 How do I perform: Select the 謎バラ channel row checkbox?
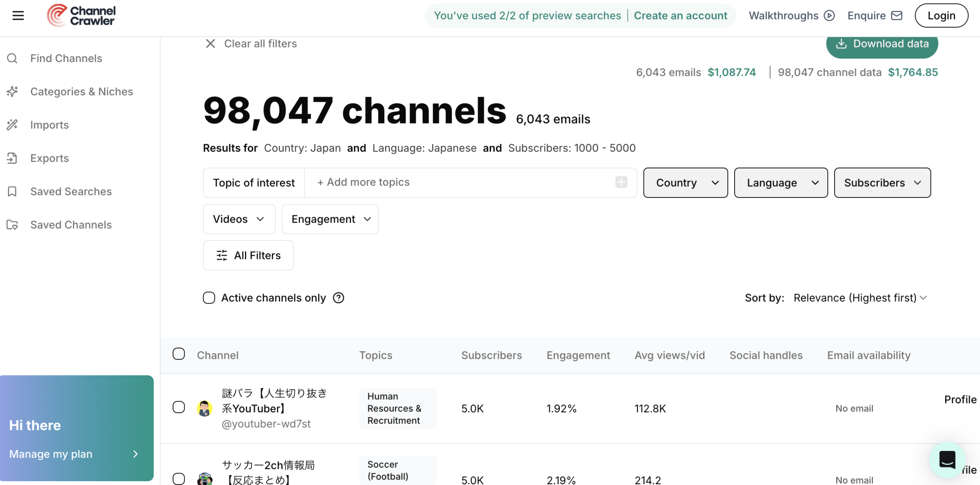coord(179,407)
